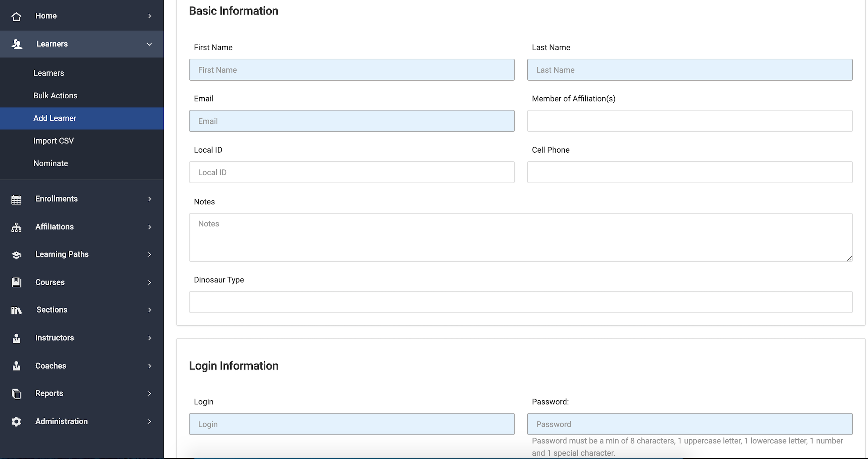This screenshot has height=459, width=868.
Task: Focus the Password input box
Action: tap(689, 424)
